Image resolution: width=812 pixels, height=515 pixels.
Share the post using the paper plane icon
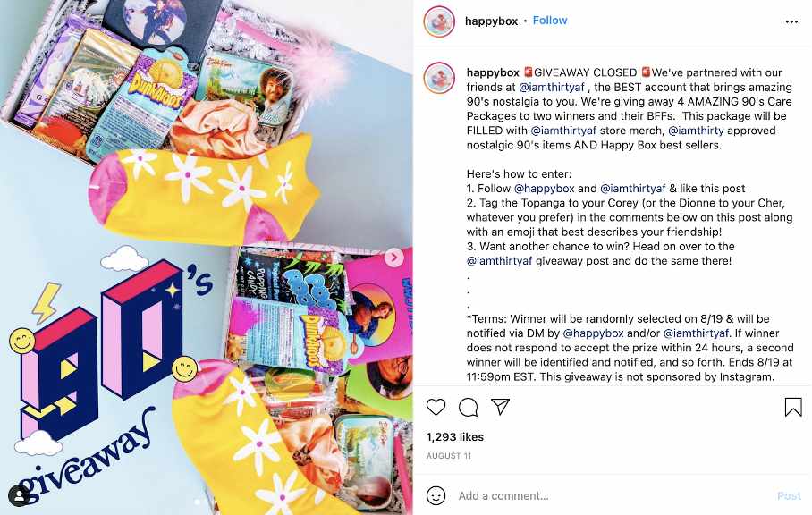(x=500, y=407)
